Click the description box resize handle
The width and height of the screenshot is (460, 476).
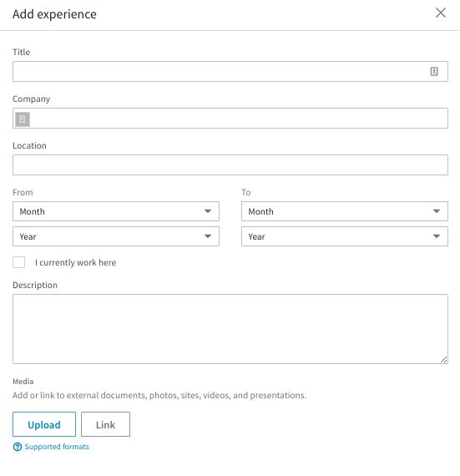click(443, 359)
